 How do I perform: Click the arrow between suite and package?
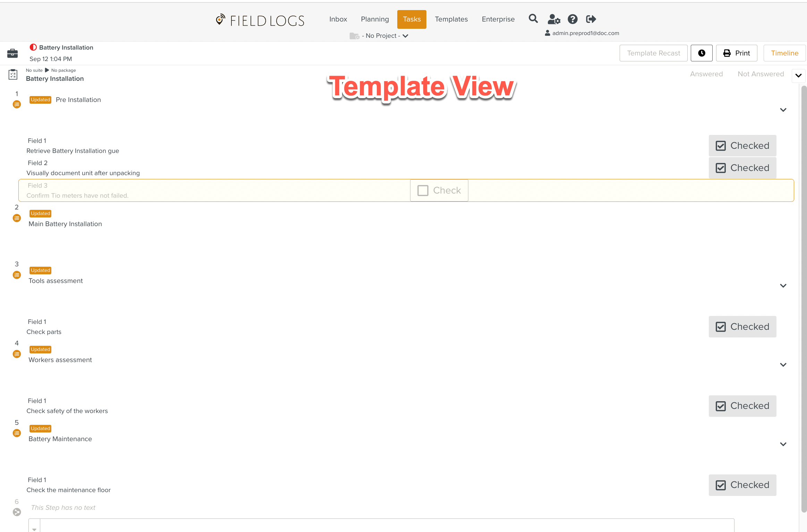point(47,70)
